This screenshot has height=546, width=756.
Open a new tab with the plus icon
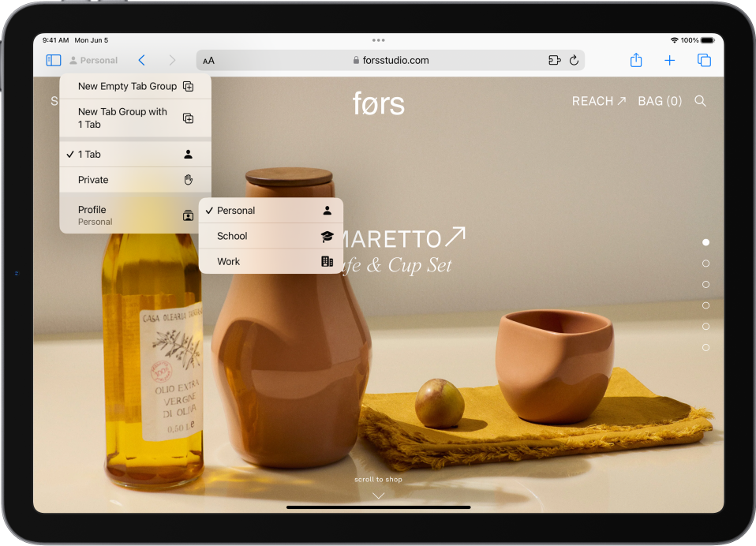[x=669, y=60]
